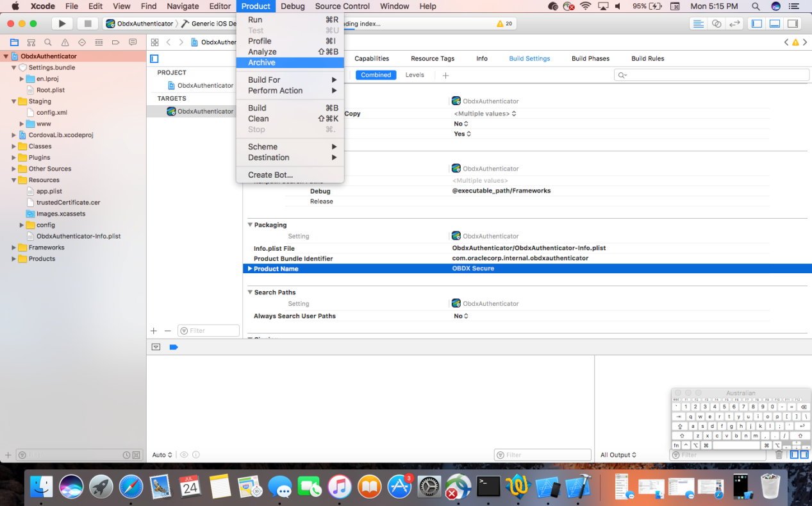
Task: Click the Stop button in toolbar
Action: click(87, 24)
